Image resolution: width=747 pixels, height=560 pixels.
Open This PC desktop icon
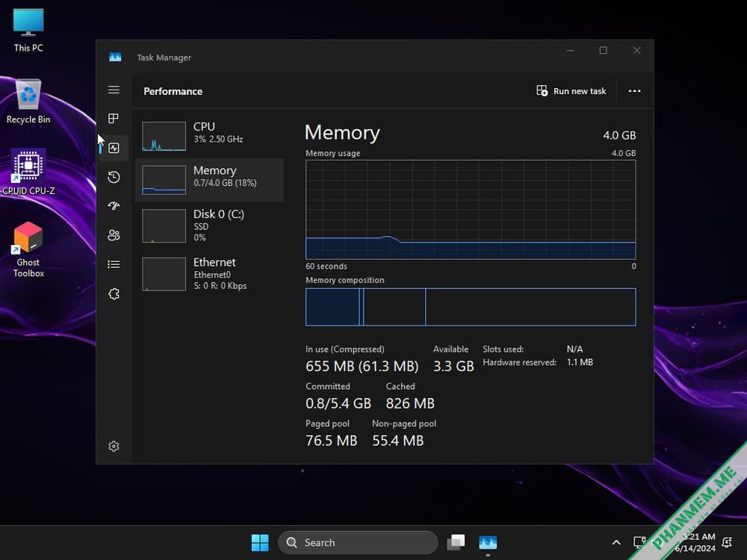coord(28,30)
